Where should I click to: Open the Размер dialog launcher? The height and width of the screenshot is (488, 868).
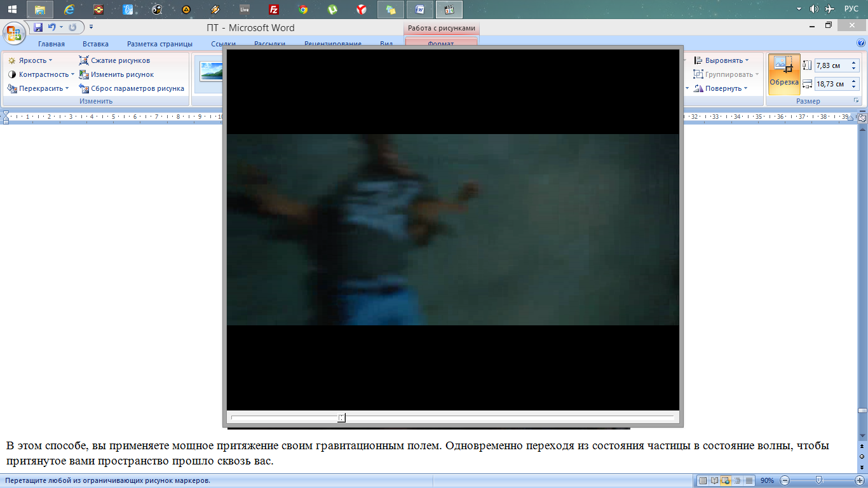[x=856, y=101]
